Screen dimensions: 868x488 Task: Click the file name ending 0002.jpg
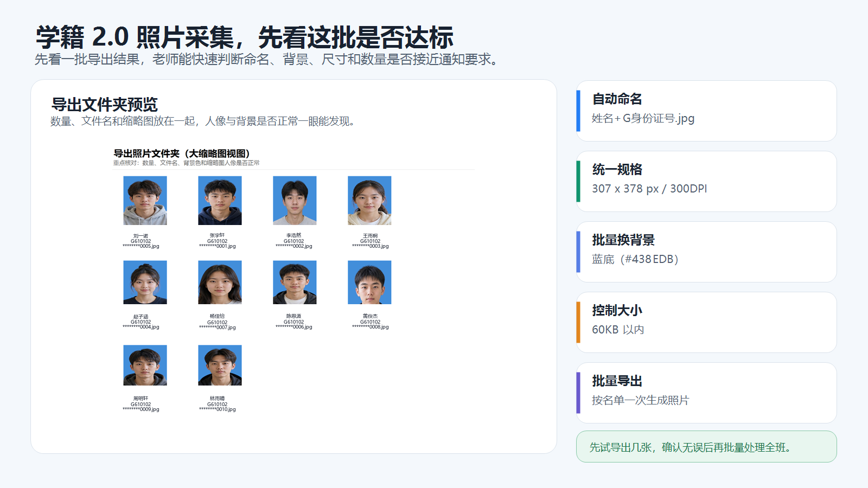(294, 241)
